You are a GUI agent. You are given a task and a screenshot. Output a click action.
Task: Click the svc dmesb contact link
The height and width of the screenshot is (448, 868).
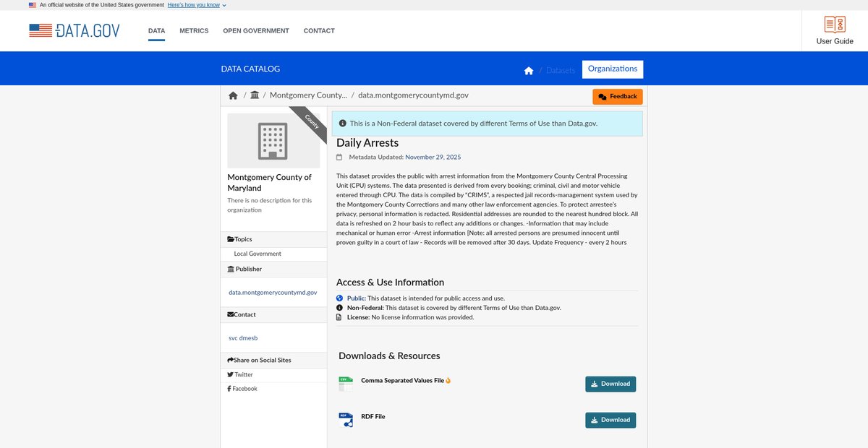243,338
